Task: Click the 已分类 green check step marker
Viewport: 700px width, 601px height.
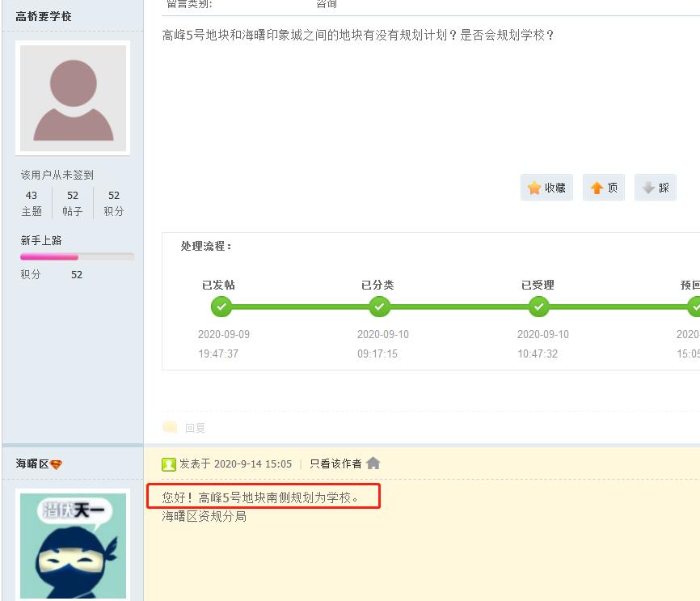Action: tap(379, 307)
